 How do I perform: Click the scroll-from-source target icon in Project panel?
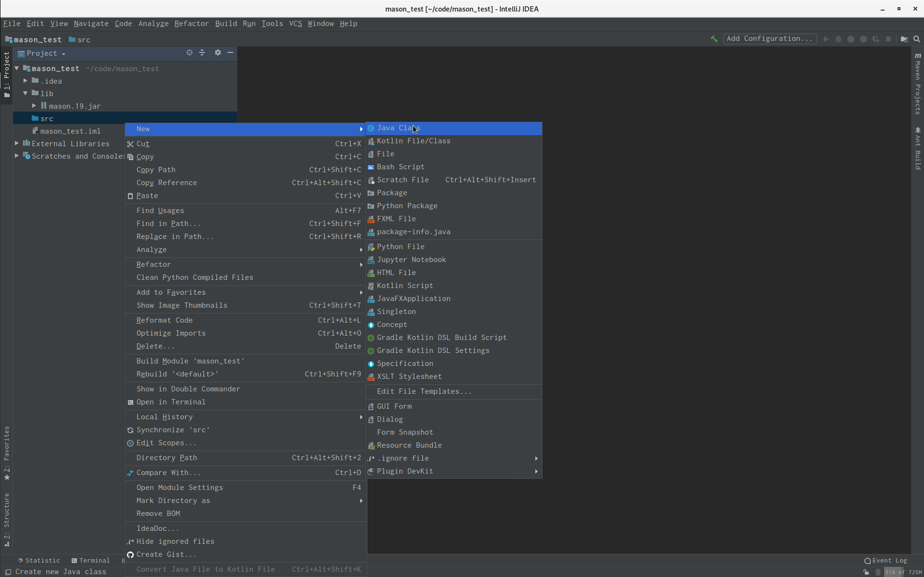[190, 53]
